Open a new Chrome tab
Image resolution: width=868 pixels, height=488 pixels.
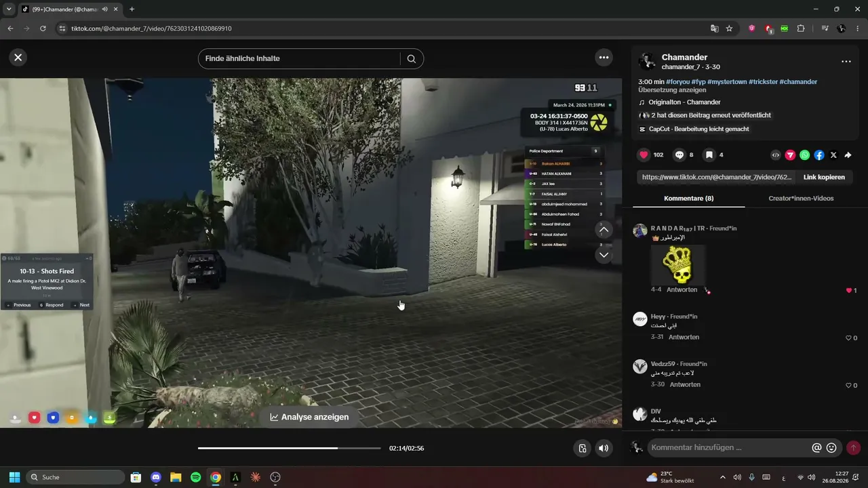click(x=132, y=9)
